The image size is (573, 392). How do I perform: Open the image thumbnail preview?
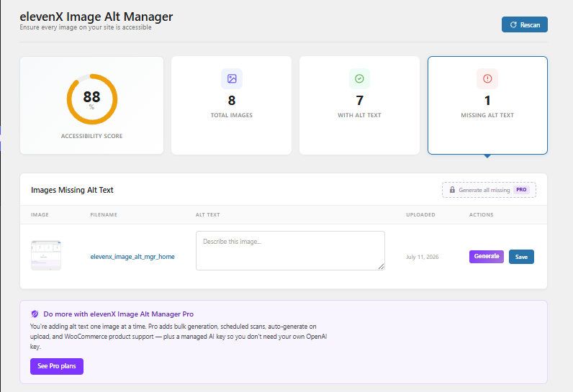[x=46, y=255]
